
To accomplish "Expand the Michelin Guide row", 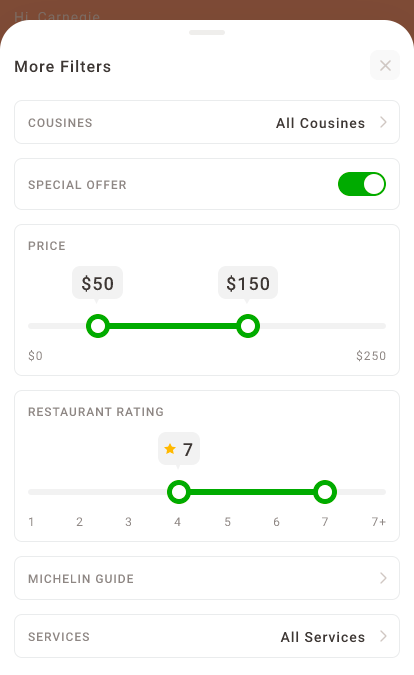I will (x=207, y=578).
